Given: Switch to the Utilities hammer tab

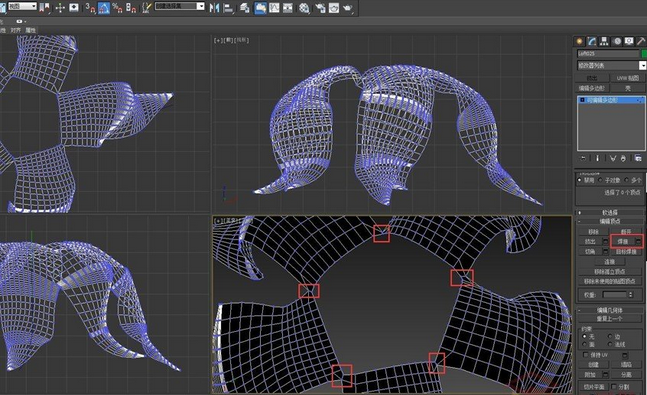Looking at the screenshot, I should [641, 41].
